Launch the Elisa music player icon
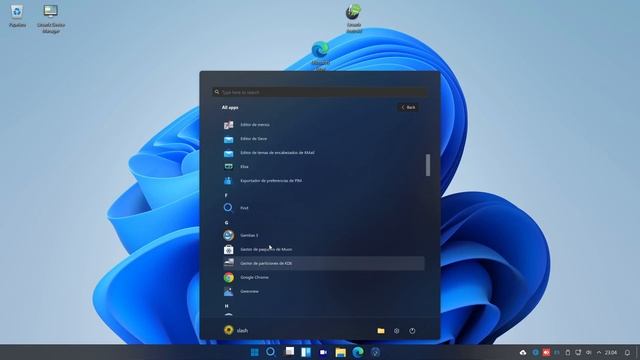 (x=229, y=167)
